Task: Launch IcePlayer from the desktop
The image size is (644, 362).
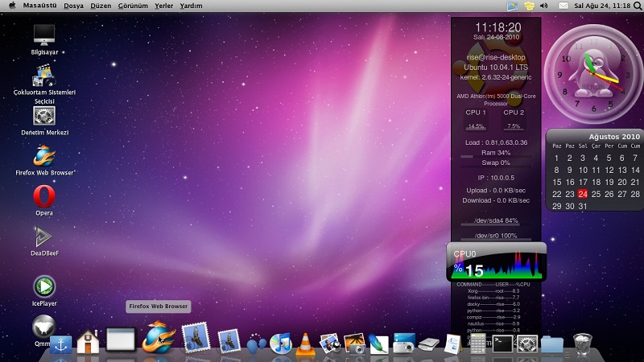Action: (x=43, y=286)
